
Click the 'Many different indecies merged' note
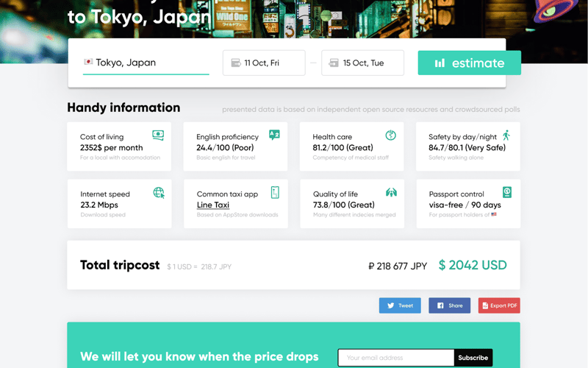point(354,215)
